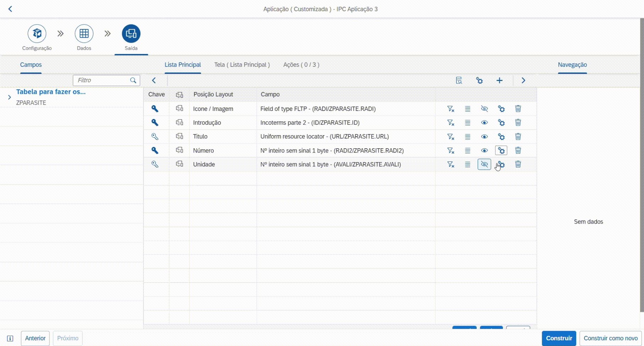The width and height of the screenshot is (644, 346).
Task: Show the hidden Icone / Imagem field
Action: [484, 109]
